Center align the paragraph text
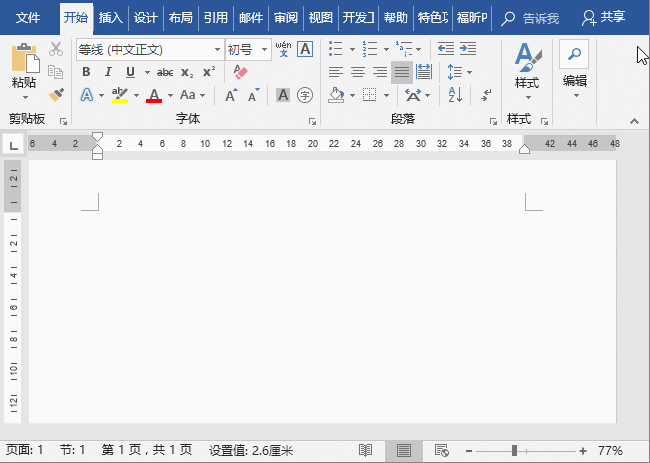The width and height of the screenshot is (650, 463). 357,72
